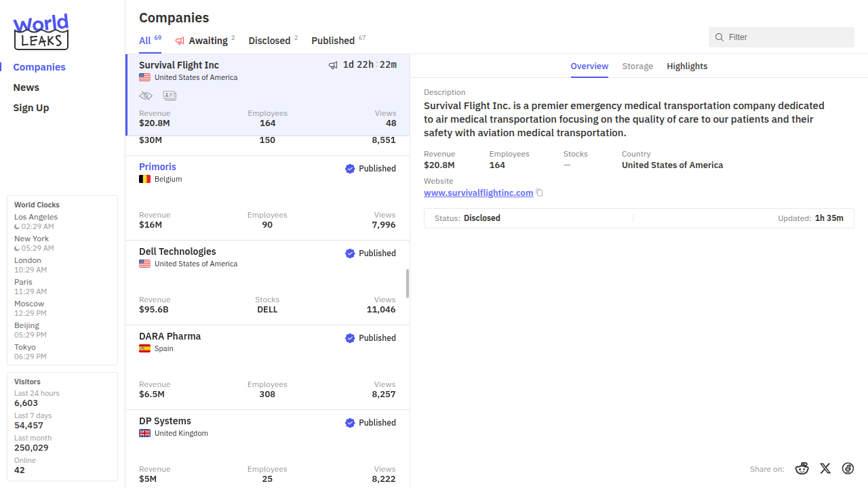
Task: Share on Reddit icon
Action: (802, 468)
